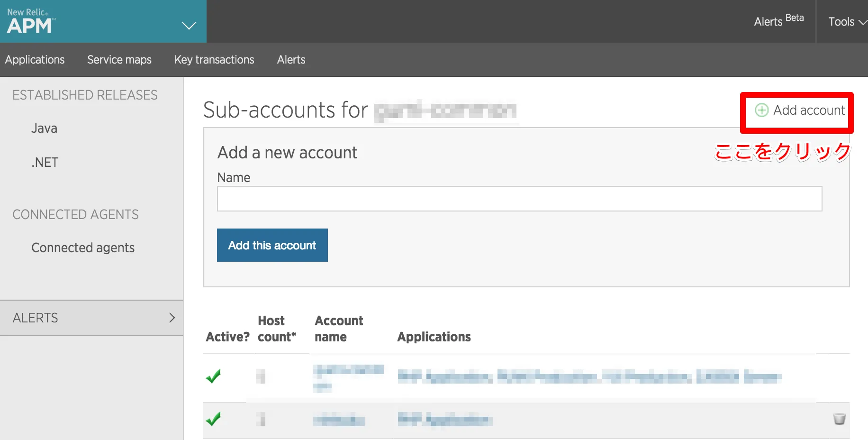Expand the ALERTS sidebar section

91,318
